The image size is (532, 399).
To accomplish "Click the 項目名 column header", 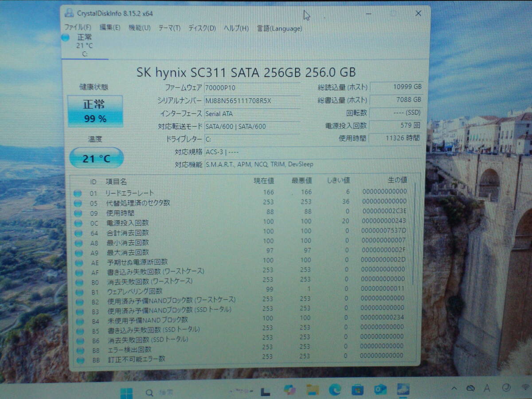I will pos(116,182).
